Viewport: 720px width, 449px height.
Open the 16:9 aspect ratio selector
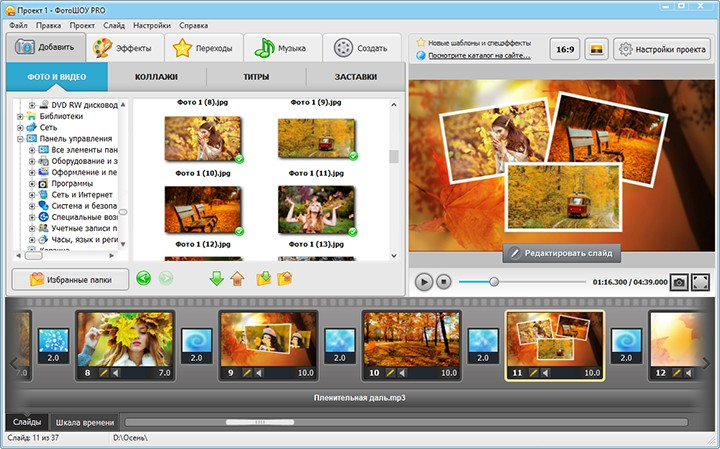coord(563,48)
